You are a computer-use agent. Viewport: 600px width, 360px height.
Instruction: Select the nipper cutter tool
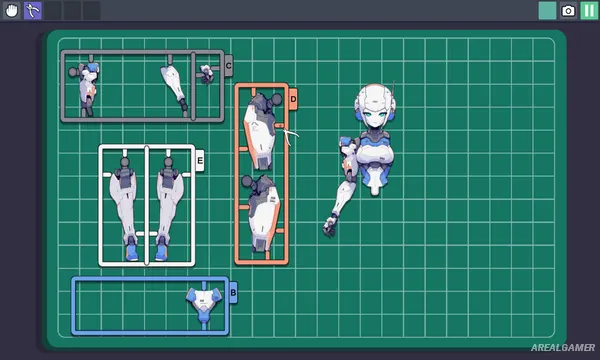click(33, 10)
